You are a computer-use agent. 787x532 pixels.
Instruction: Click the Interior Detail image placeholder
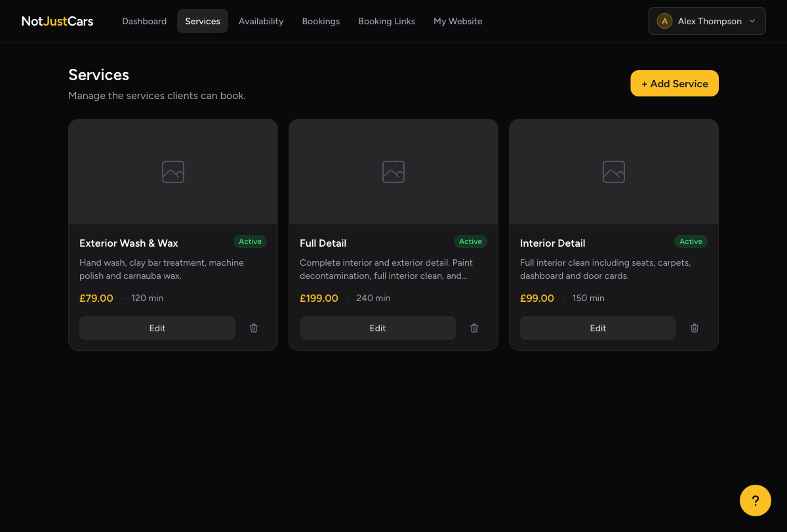coord(613,171)
